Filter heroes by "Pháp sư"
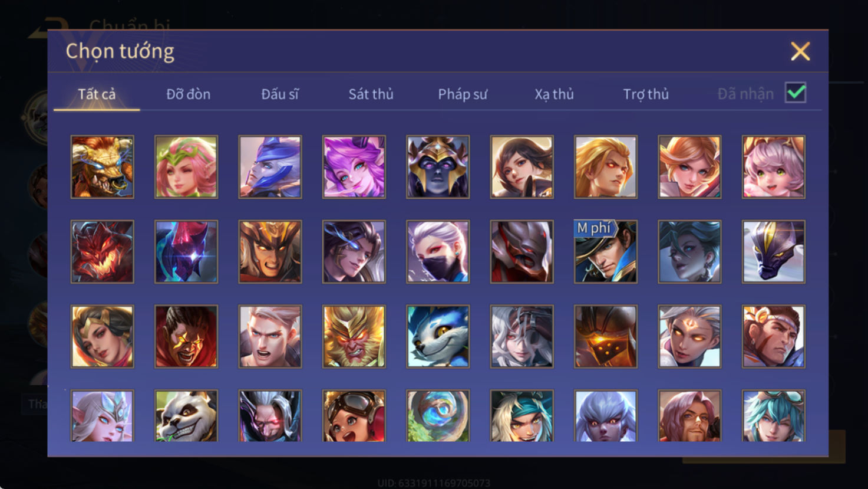The height and width of the screenshot is (489, 868). 463,94
